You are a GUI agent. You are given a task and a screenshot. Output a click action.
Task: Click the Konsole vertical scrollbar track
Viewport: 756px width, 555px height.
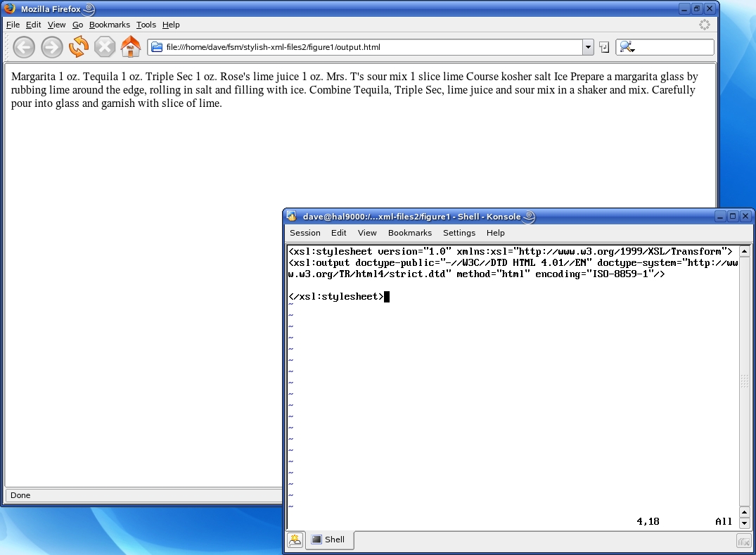click(x=745, y=381)
